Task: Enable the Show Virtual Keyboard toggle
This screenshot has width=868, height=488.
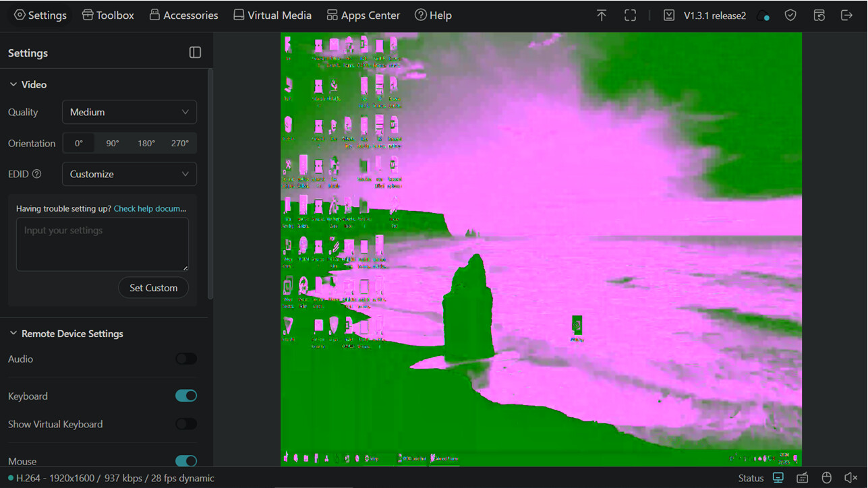Action: click(x=186, y=424)
